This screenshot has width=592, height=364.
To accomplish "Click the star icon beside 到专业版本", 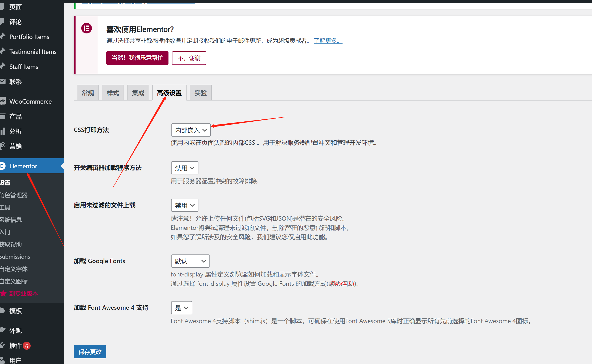I will click(3, 293).
